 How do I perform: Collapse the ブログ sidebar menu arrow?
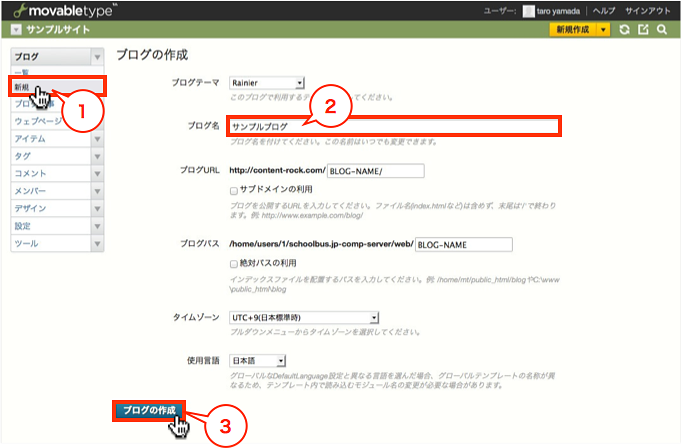tap(97, 57)
